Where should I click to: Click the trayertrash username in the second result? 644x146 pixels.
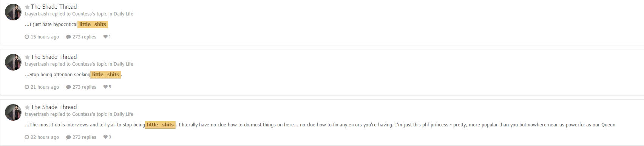point(37,64)
